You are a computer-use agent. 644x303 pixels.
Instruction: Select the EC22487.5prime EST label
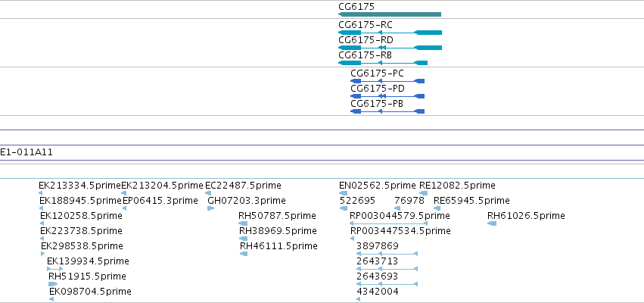click(243, 186)
